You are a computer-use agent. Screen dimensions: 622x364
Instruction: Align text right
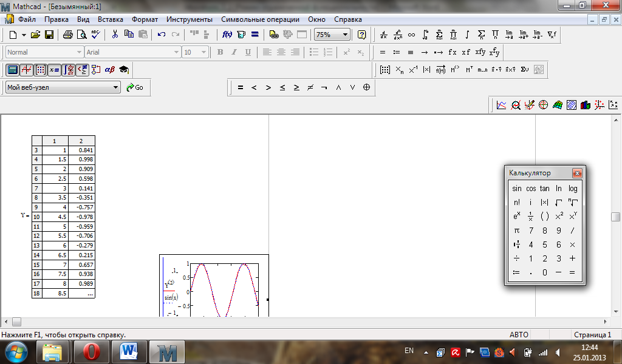[295, 52]
